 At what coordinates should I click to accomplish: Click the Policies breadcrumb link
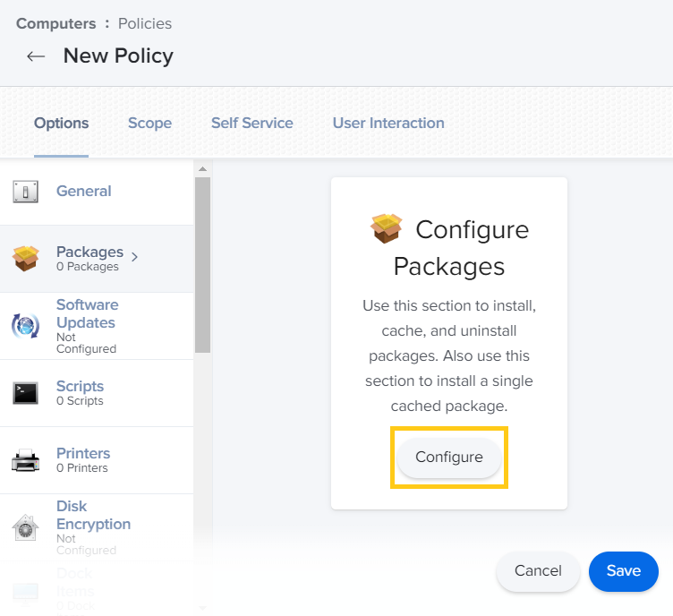pos(144,23)
